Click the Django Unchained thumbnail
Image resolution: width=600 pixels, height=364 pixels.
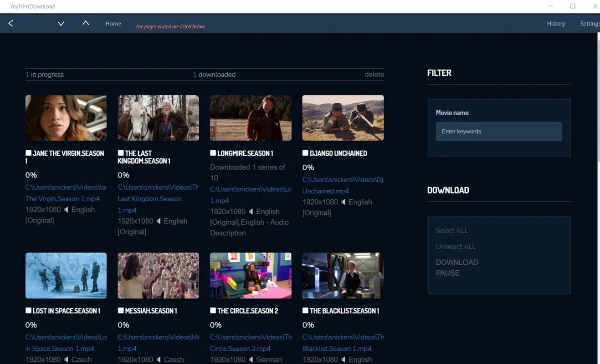click(x=343, y=118)
